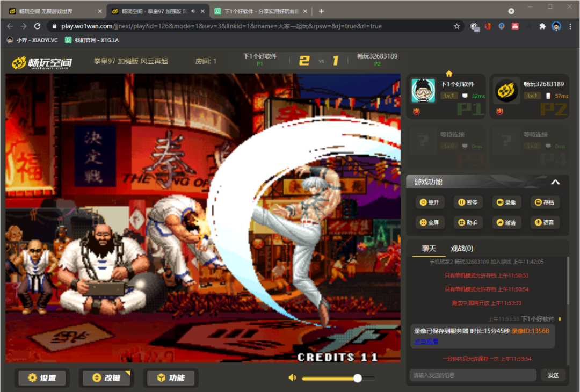Pause the game with 暂停

click(x=468, y=202)
